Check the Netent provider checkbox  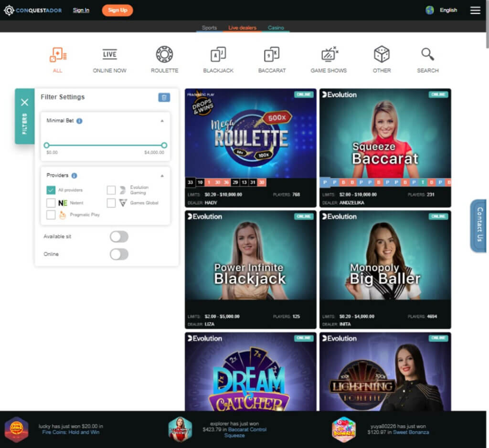tap(51, 203)
